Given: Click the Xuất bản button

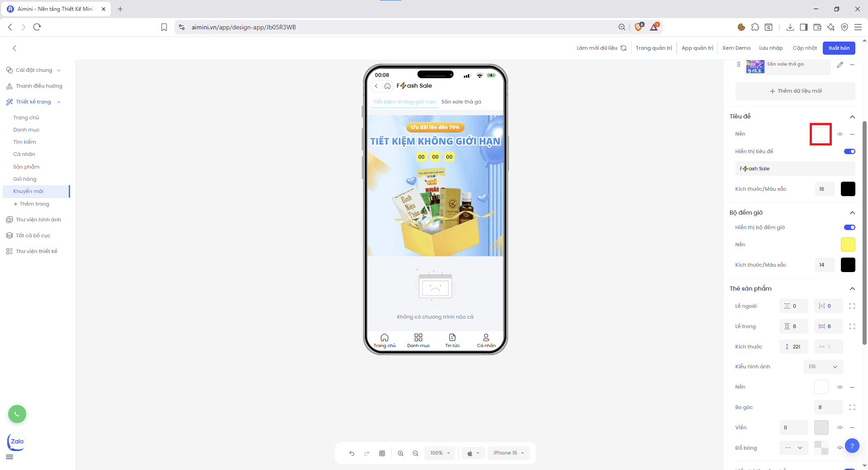Looking at the screenshot, I should (839, 48).
